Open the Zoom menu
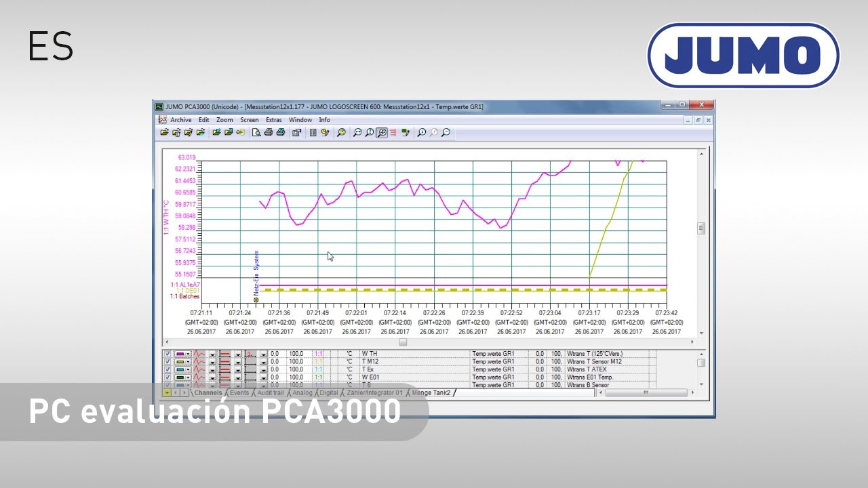Viewport: 868px width, 488px height. coord(224,120)
